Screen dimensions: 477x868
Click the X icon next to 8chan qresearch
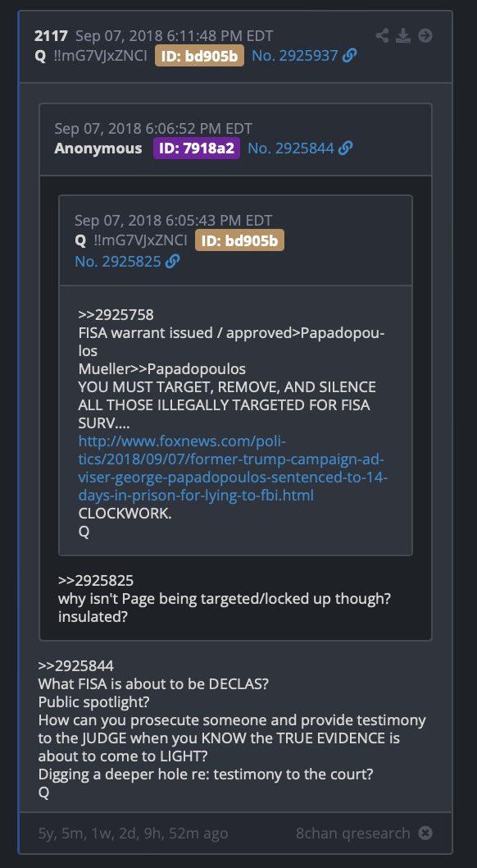[x=425, y=833]
